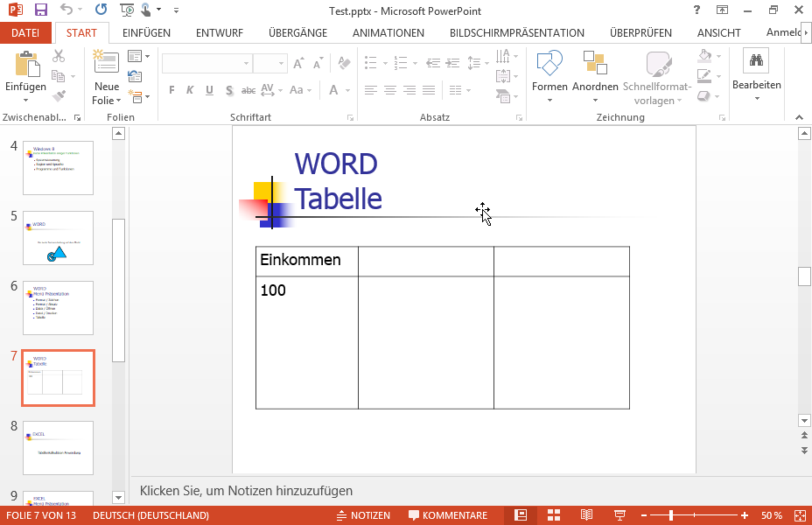Image resolution: width=812 pixels, height=525 pixels.
Task: Toggle the NOTIZEN notes pane
Action: (363, 515)
